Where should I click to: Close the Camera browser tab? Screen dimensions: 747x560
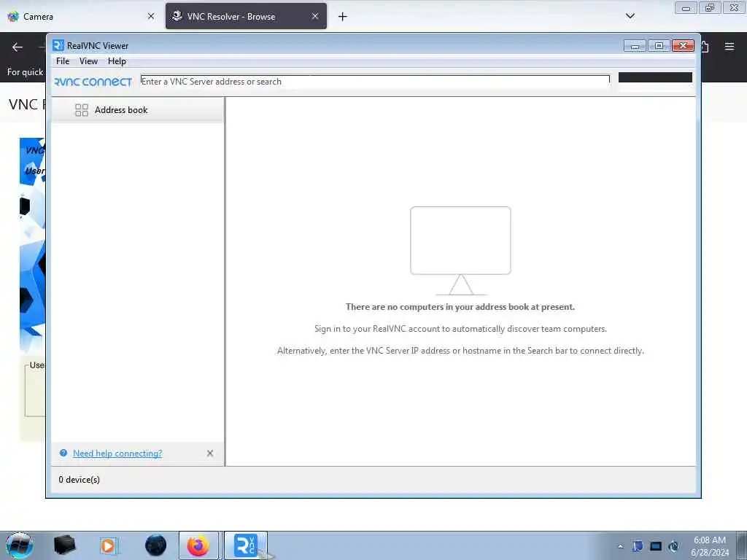tap(151, 16)
